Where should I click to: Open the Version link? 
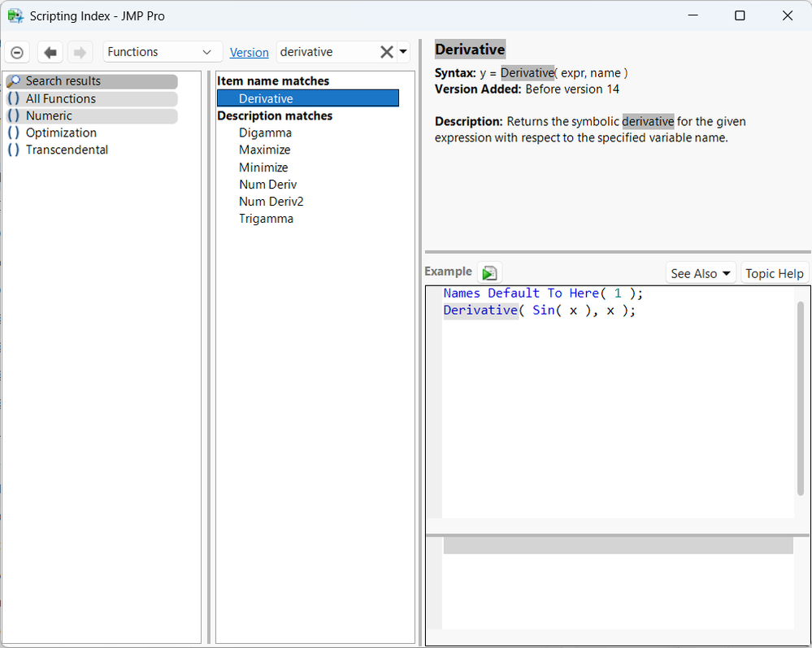(x=249, y=53)
